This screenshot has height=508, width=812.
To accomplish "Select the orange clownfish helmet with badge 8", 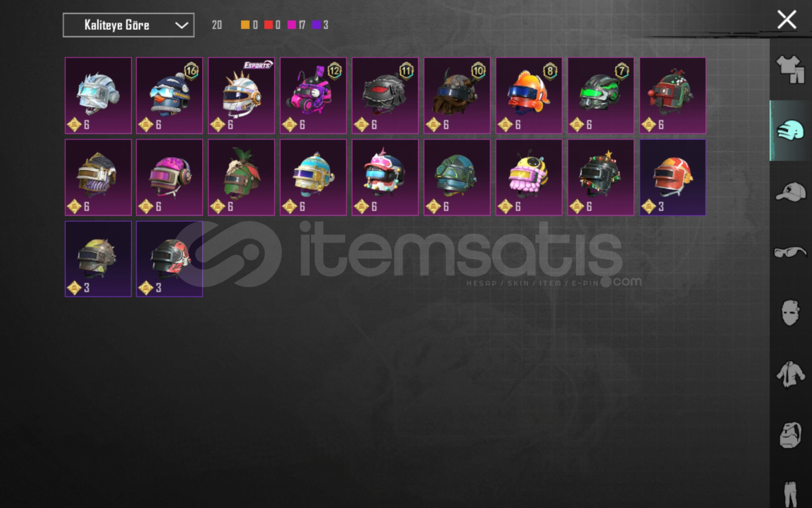I will 529,95.
